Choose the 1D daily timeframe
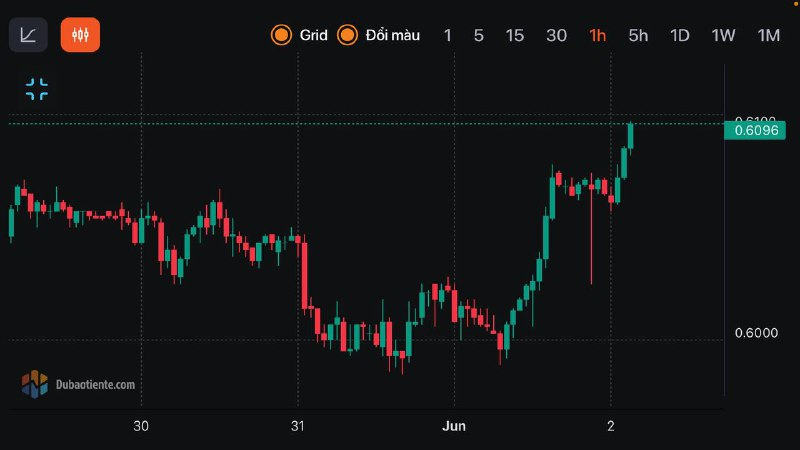 tap(680, 35)
